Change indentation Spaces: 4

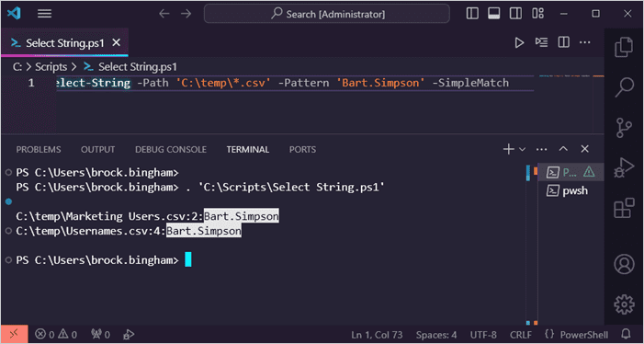point(436,335)
